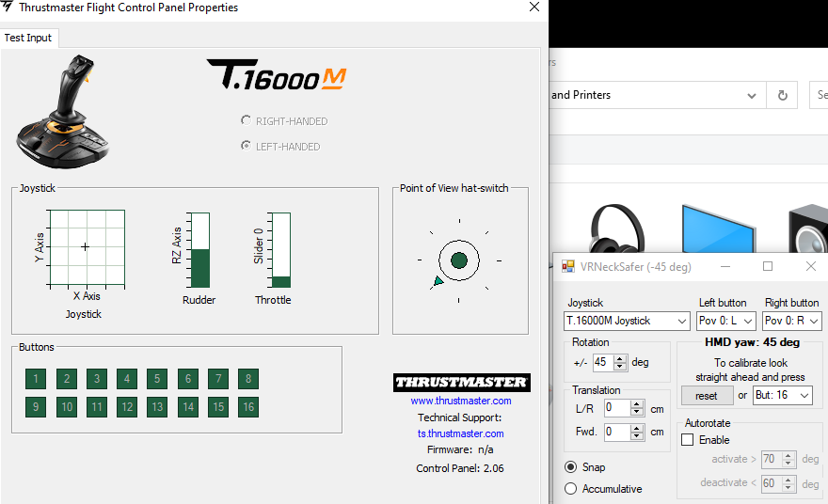The width and height of the screenshot is (828, 504).
Task: Click the Firmware: n/a text
Action: click(x=460, y=449)
